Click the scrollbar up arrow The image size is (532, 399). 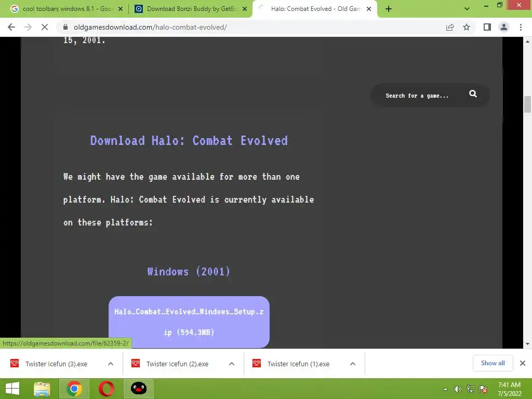[x=527, y=42]
